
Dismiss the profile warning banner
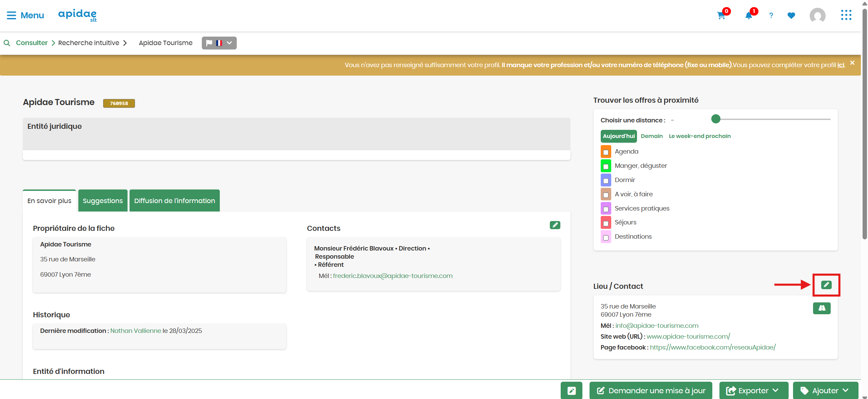coord(852,63)
